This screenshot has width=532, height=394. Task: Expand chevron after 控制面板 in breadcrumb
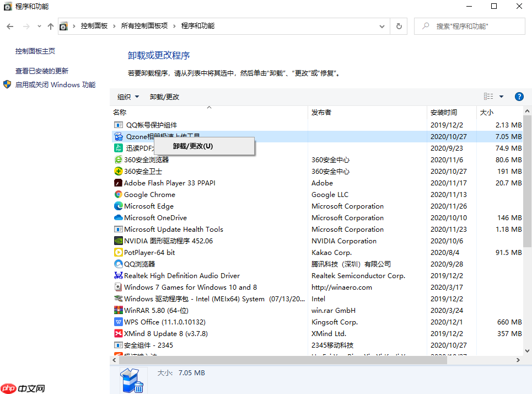[x=114, y=26]
